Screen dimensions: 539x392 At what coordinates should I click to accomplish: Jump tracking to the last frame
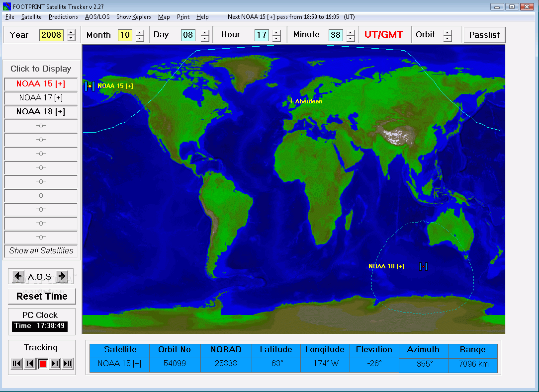(68, 364)
